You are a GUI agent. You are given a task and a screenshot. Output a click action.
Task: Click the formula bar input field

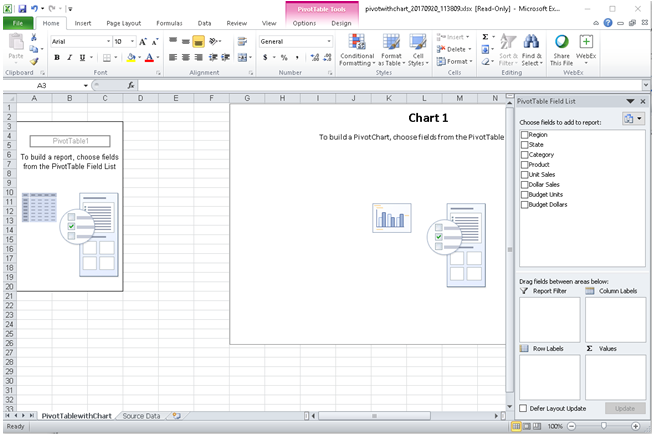point(320,85)
